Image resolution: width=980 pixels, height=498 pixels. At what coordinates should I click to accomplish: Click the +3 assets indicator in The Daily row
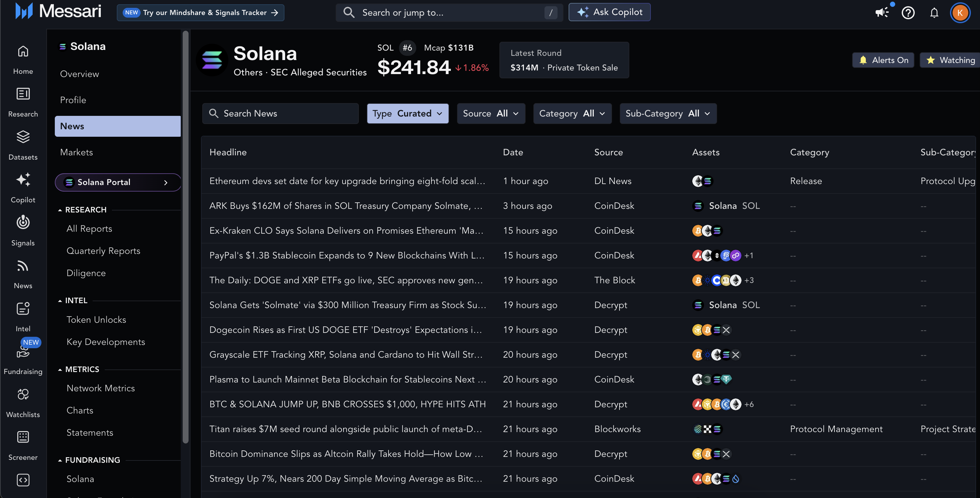(749, 280)
